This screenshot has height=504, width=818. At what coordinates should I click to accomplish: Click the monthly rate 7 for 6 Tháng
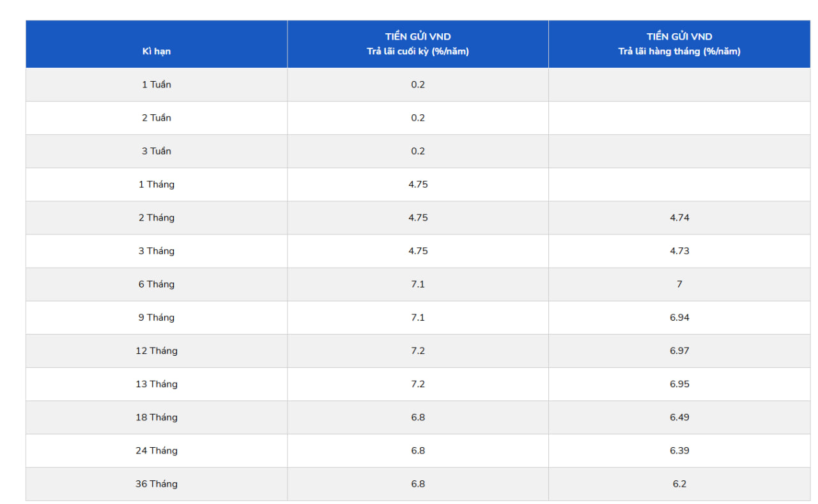[679, 284]
